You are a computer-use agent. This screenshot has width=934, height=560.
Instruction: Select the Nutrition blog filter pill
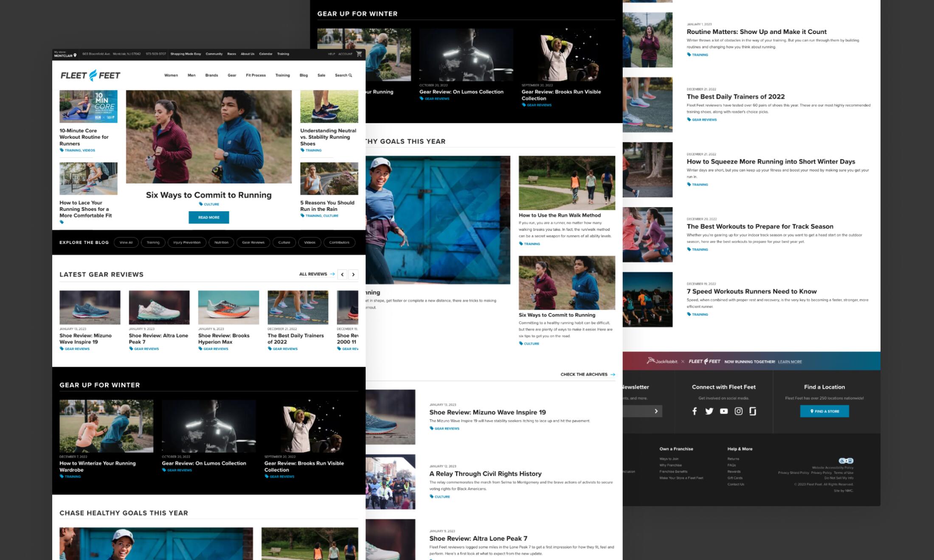pos(221,243)
